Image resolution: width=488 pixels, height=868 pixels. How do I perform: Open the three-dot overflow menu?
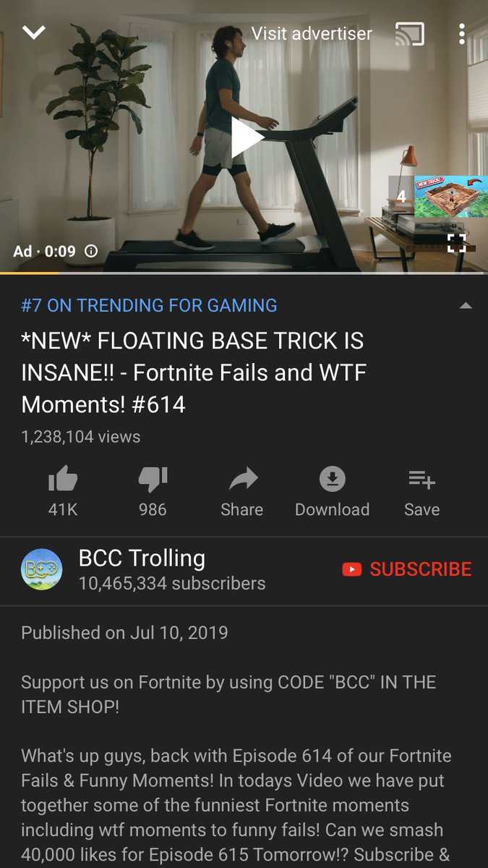462,34
